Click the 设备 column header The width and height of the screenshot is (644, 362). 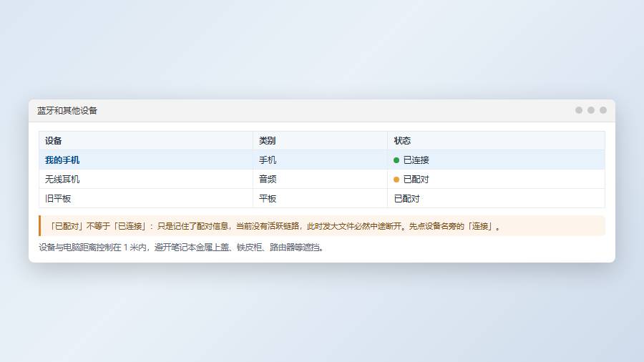click(x=54, y=141)
